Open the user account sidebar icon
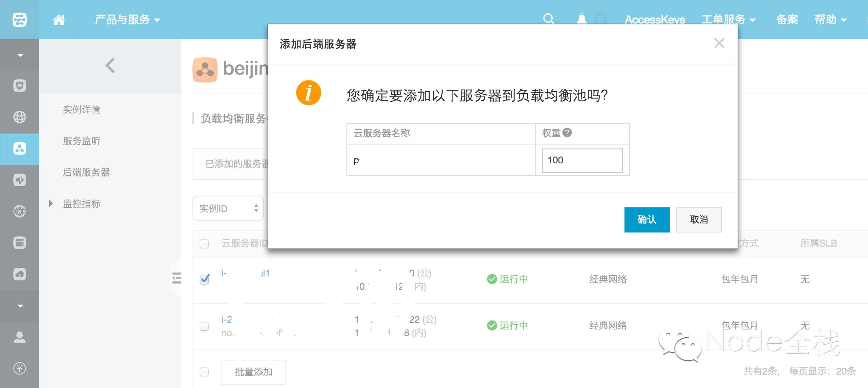868x388 pixels. 20,337
